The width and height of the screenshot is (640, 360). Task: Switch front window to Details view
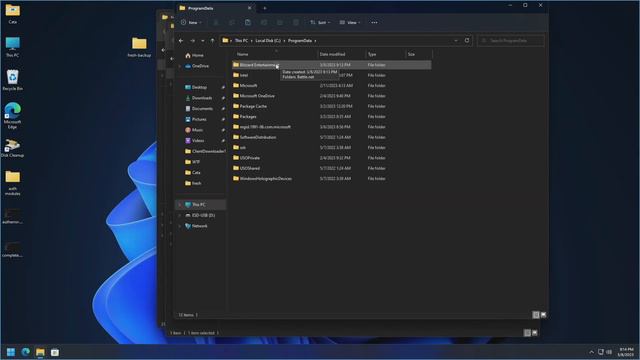[x=536, y=315]
